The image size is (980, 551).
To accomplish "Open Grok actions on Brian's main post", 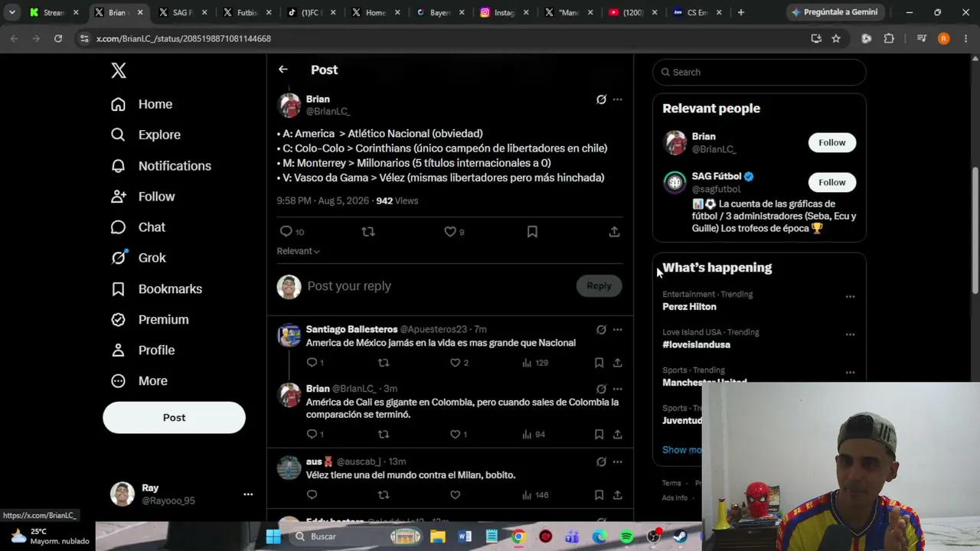I will point(601,99).
